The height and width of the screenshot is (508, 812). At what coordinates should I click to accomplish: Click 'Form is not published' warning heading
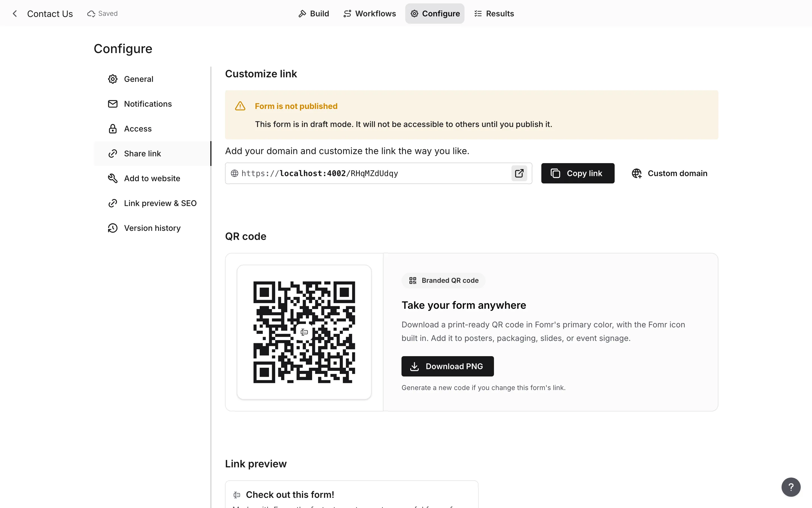pyautogui.click(x=296, y=106)
